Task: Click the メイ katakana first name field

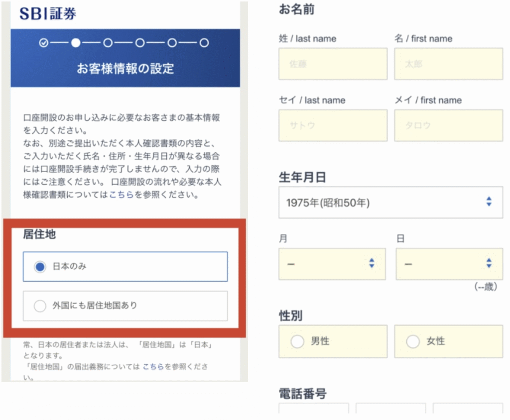Action: point(448,125)
